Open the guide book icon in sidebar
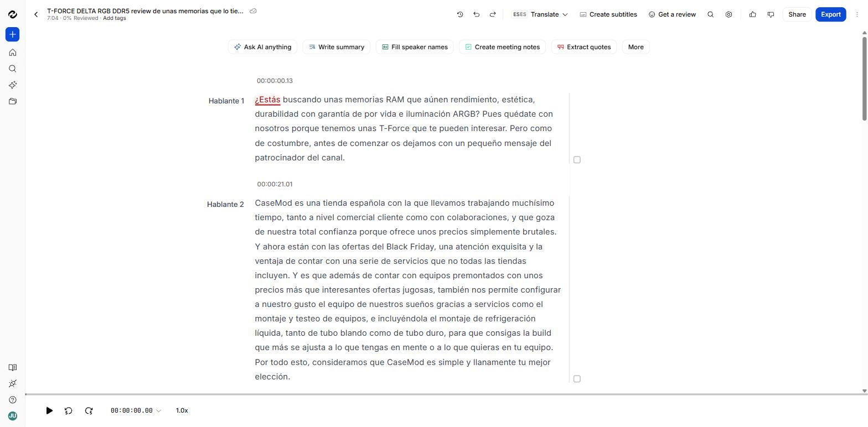The height and width of the screenshot is (427, 868). (12, 367)
